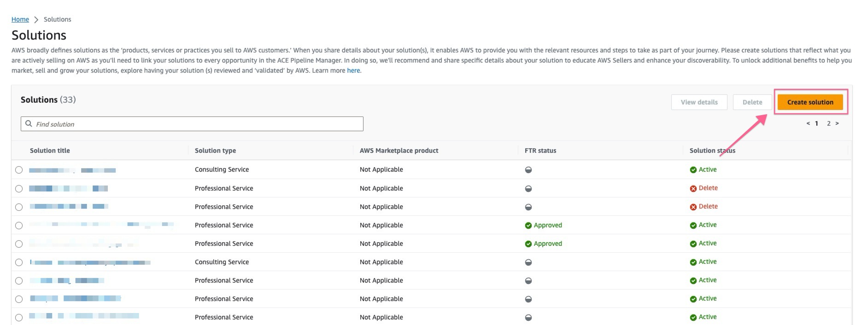868x325 pixels.
Task: Sort by Solution title column header
Action: (50, 151)
